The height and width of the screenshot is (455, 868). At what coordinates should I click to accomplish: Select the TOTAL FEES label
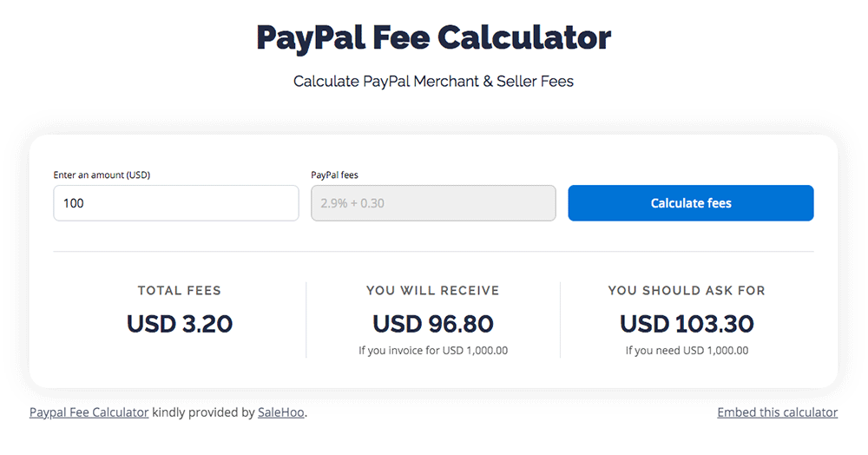click(180, 291)
